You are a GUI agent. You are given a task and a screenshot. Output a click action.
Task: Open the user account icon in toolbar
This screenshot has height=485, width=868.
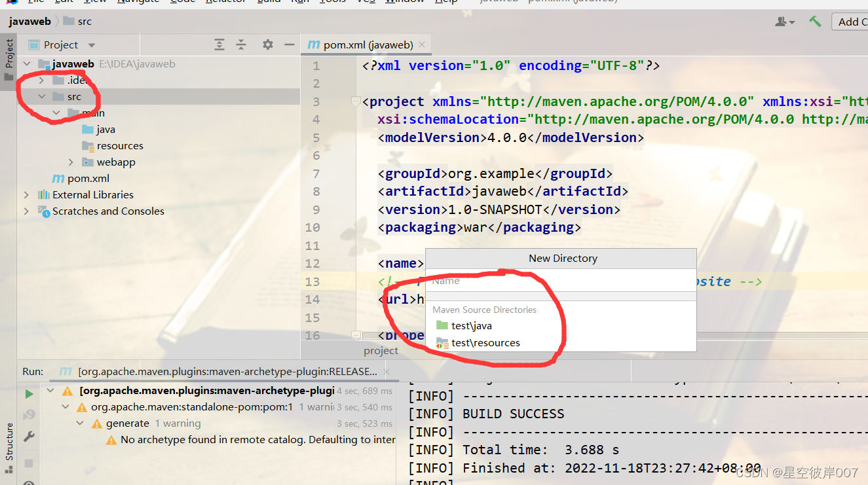tap(784, 22)
